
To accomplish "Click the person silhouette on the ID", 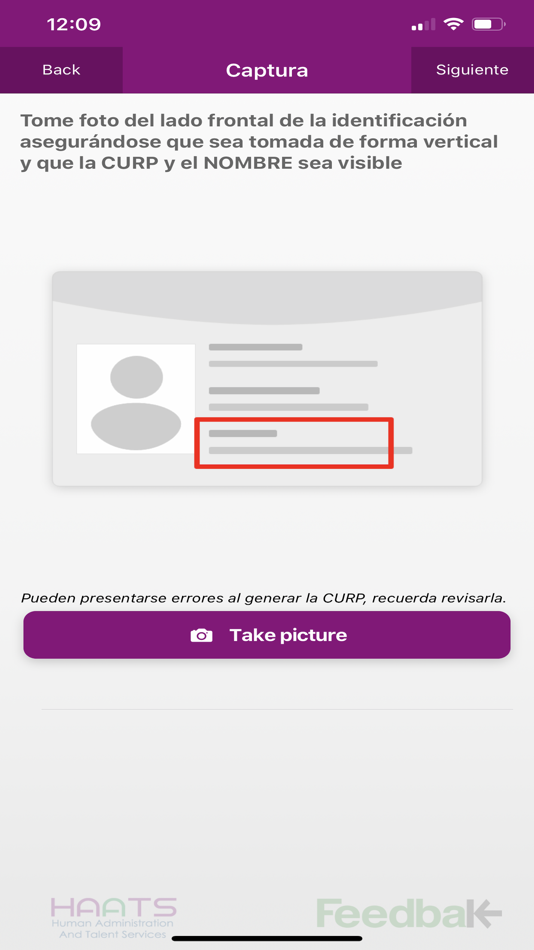I will point(136,399).
